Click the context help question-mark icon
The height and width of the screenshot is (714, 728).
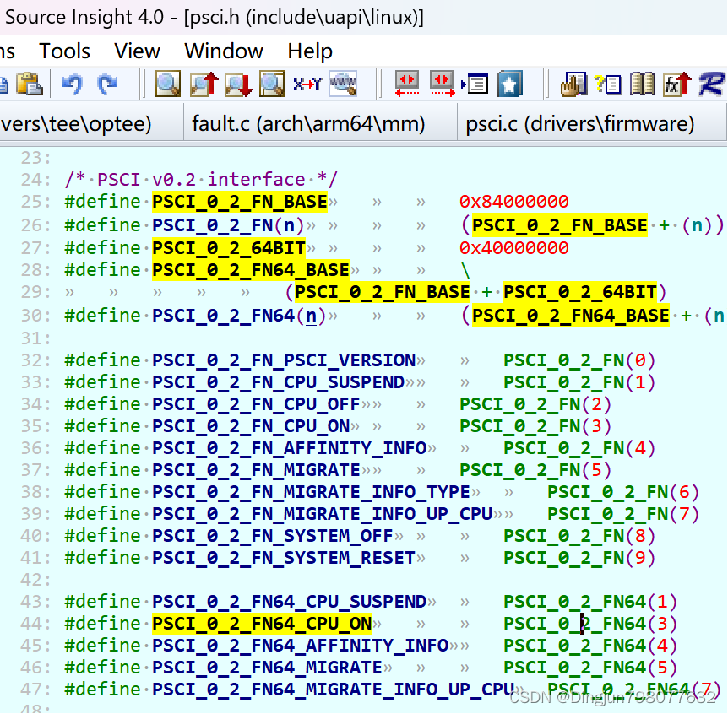[x=604, y=84]
